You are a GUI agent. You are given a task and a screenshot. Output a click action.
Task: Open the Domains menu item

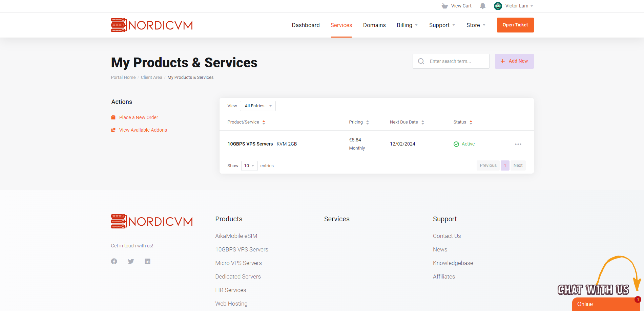(x=374, y=25)
